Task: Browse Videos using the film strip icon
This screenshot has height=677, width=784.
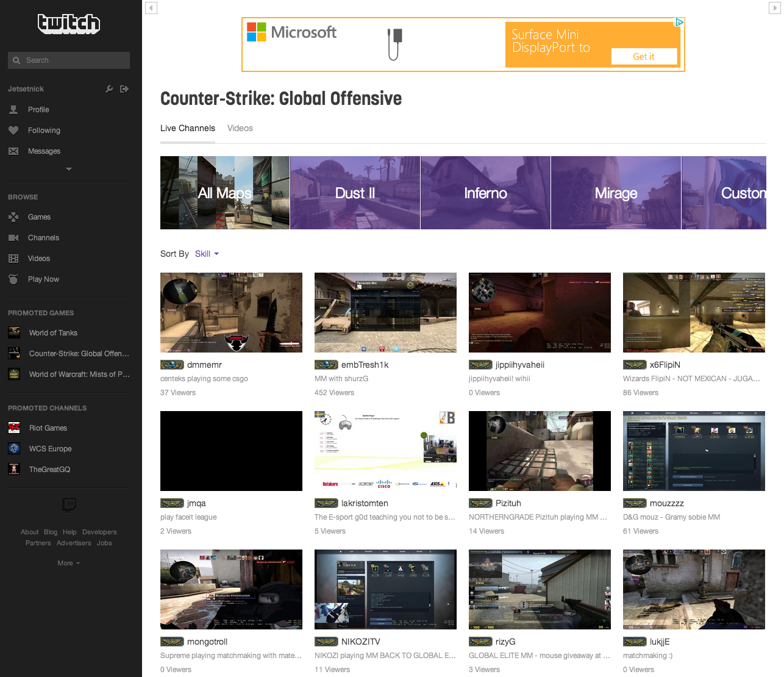Action: (x=38, y=258)
